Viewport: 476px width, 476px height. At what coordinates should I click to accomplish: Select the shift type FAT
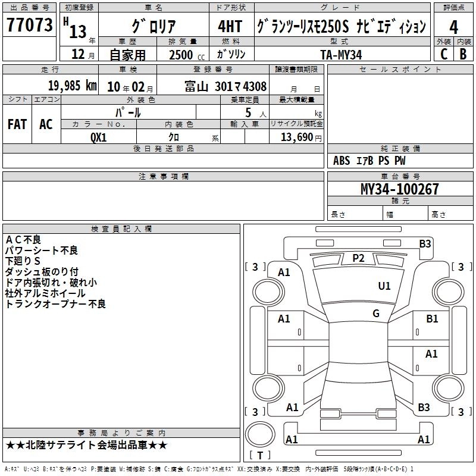[17, 124]
